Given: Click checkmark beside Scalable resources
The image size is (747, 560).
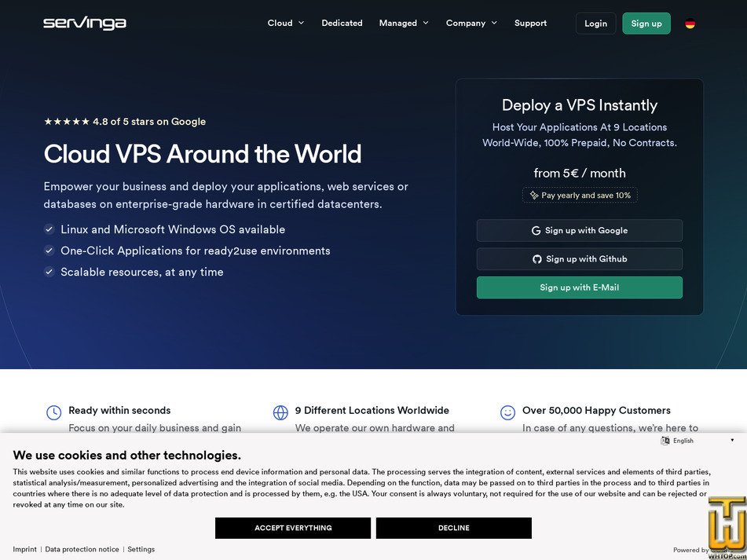Looking at the screenshot, I should click(49, 272).
